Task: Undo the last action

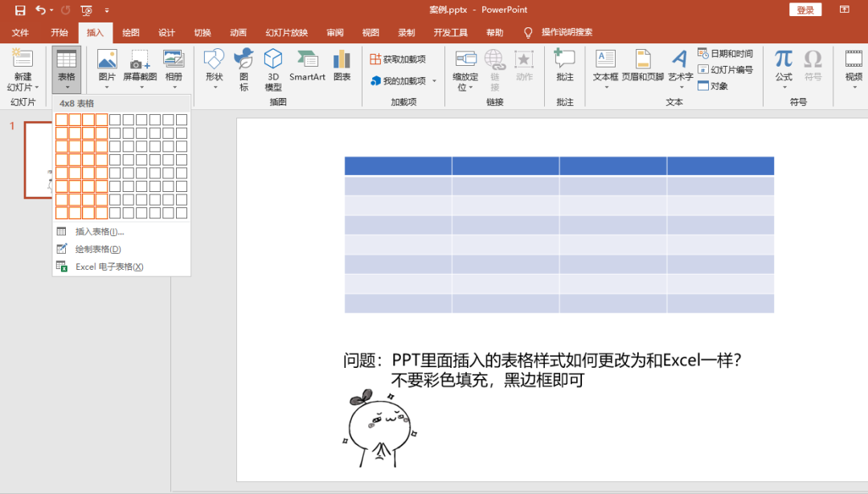Action: 40,10
